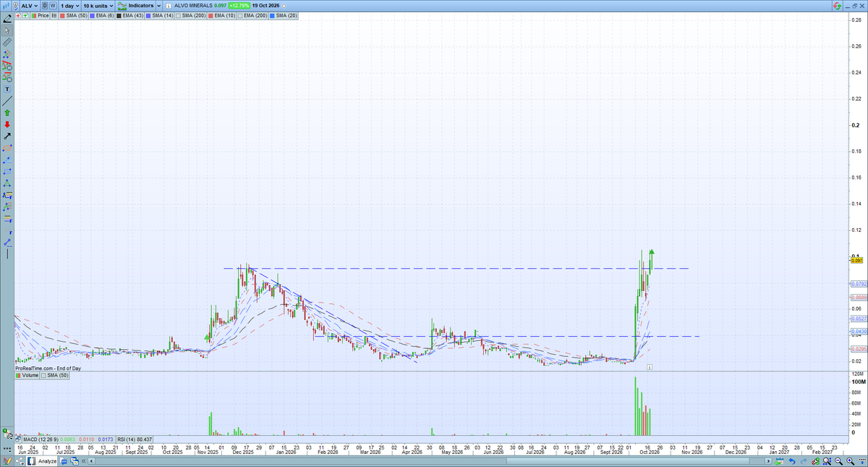Select the diagonal line drawing tool

[7, 101]
